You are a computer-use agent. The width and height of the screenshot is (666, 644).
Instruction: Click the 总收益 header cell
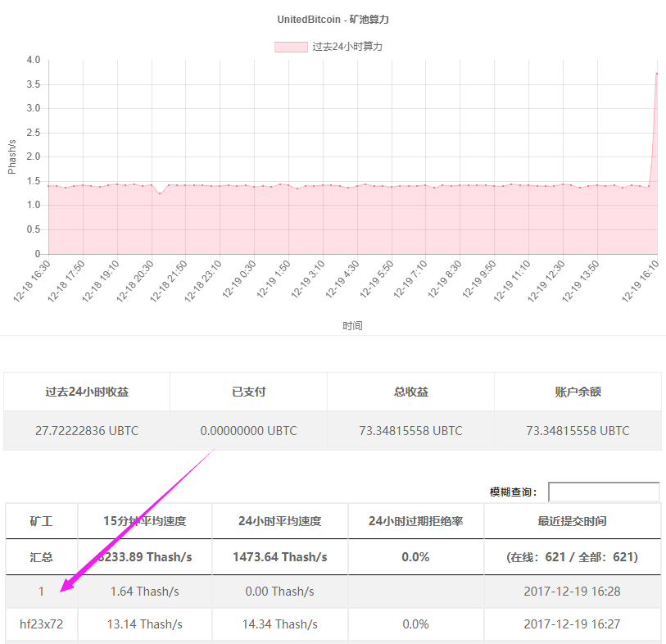pyautogui.click(x=410, y=392)
